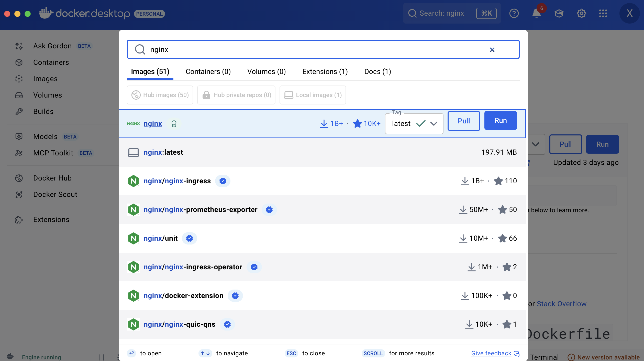This screenshot has height=361, width=644.
Task: Switch to the Volumes (0) tab
Action: point(267,72)
